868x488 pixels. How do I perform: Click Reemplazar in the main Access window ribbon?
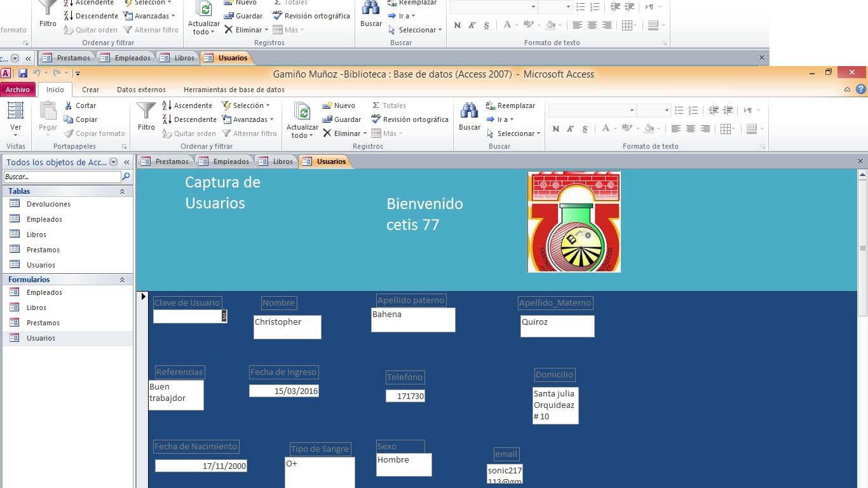tap(511, 105)
